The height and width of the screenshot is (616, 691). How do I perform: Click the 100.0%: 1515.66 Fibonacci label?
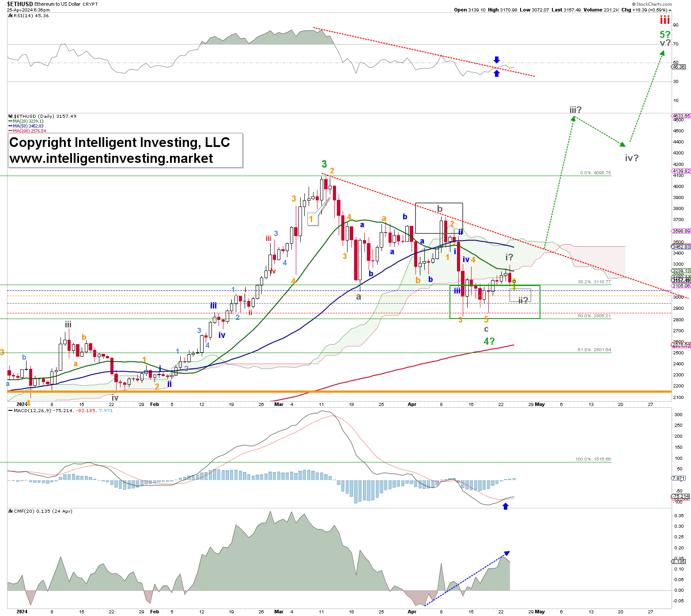(x=593, y=459)
